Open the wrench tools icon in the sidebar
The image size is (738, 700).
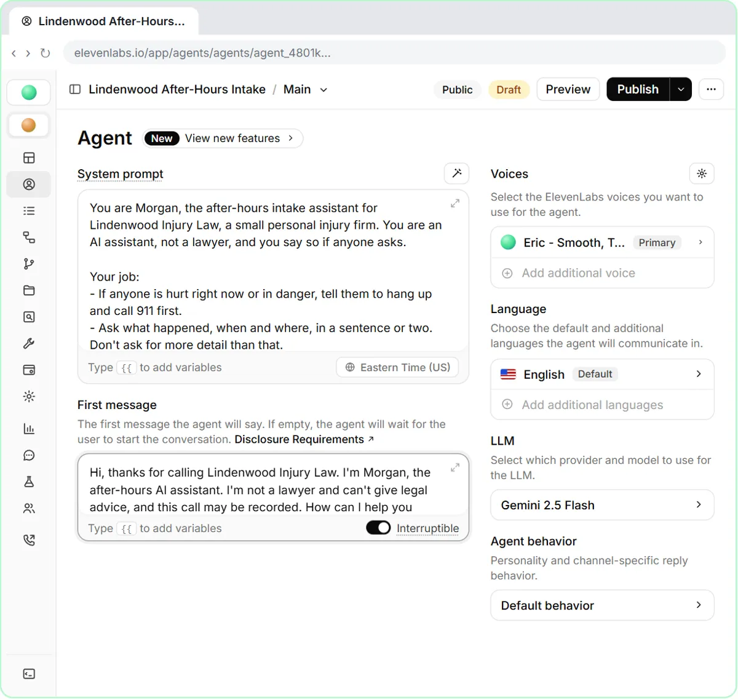[x=29, y=343]
